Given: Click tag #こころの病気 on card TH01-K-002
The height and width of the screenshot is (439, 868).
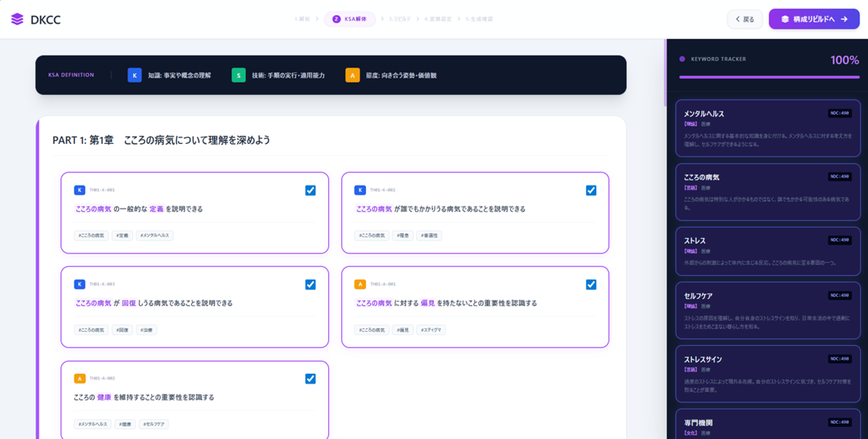Looking at the screenshot, I should (x=371, y=236).
